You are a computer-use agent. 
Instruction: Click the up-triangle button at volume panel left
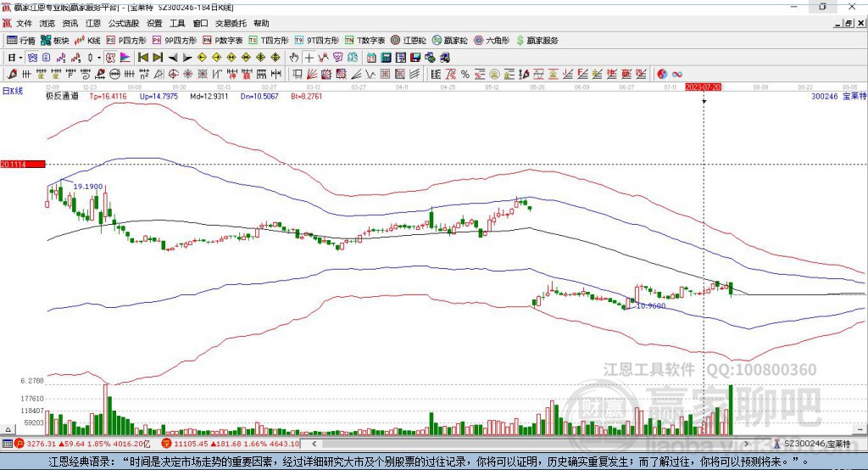tap(8, 429)
